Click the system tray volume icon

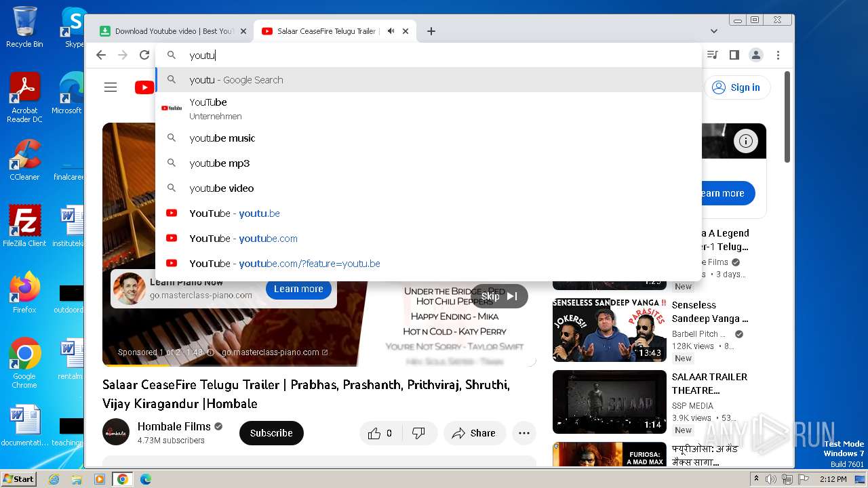click(x=771, y=479)
